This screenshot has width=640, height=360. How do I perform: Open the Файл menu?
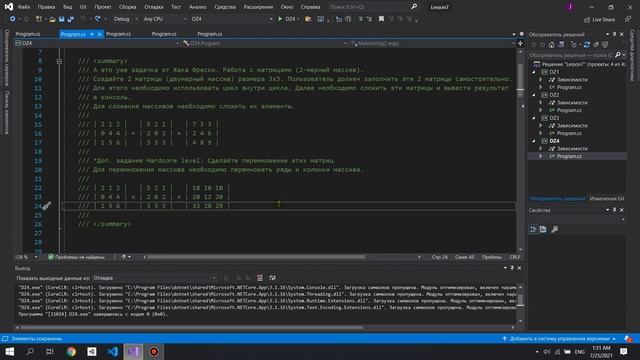click(x=24, y=7)
